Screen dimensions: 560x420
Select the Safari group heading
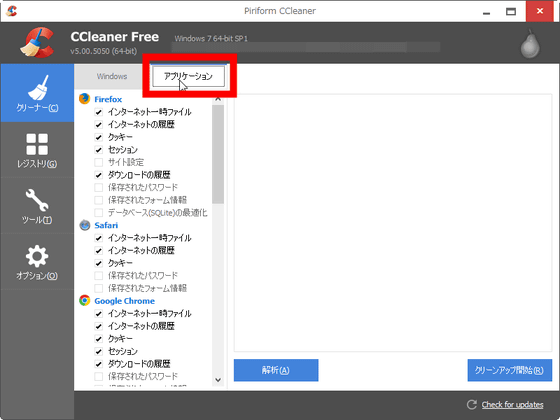[106, 225]
